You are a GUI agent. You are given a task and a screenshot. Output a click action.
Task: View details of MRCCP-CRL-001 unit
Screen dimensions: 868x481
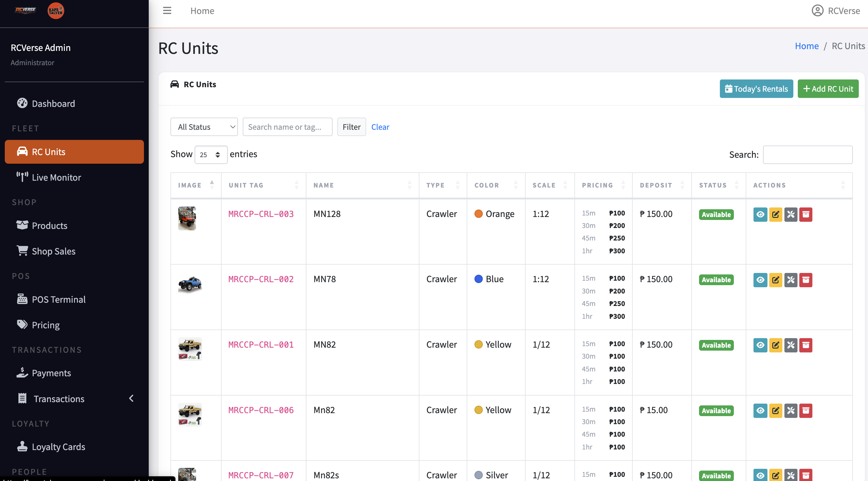point(760,345)
